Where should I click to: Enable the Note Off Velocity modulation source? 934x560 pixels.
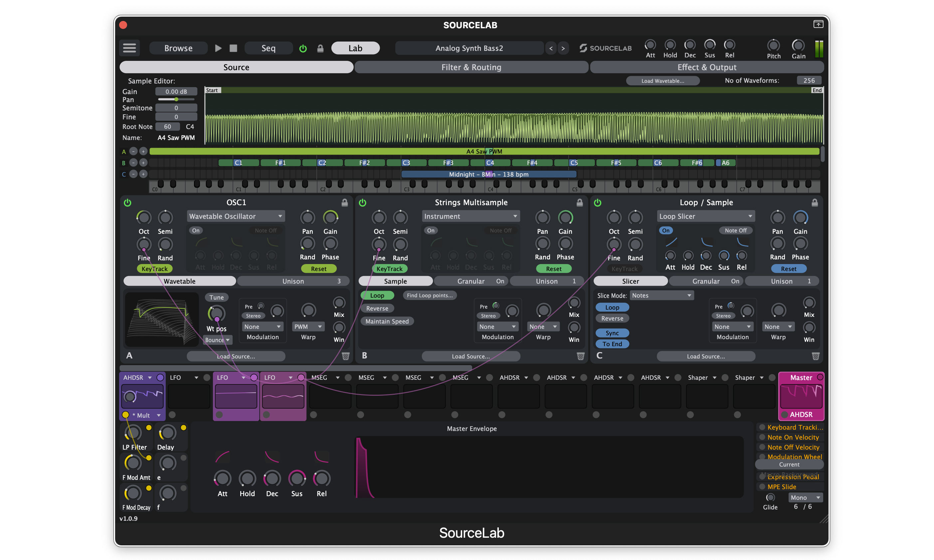(x=762, y=447)
